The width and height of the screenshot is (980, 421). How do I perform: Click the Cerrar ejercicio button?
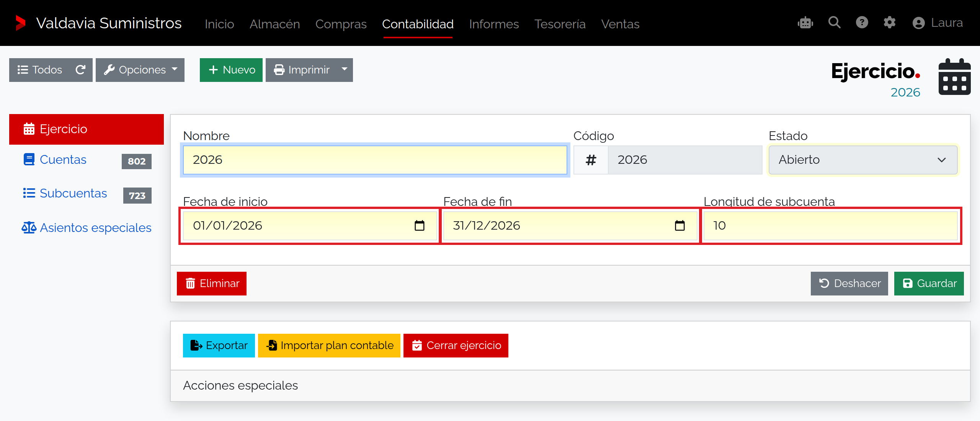(456, 346)
